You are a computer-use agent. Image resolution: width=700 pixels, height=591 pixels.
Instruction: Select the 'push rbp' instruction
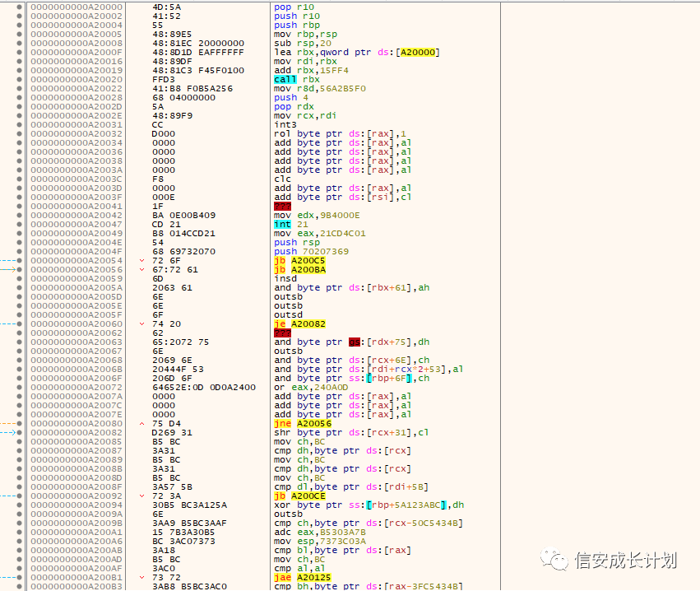(297, 25)
